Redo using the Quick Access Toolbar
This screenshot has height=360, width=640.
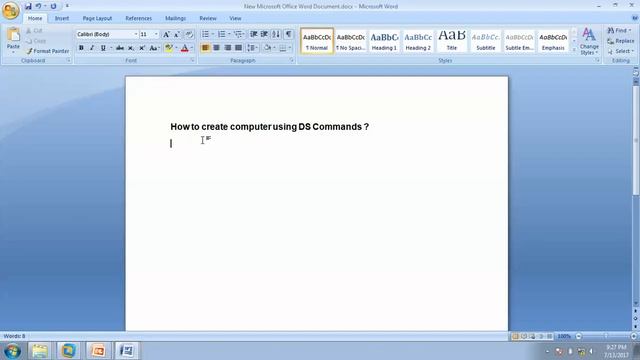[x=53, y=6]
